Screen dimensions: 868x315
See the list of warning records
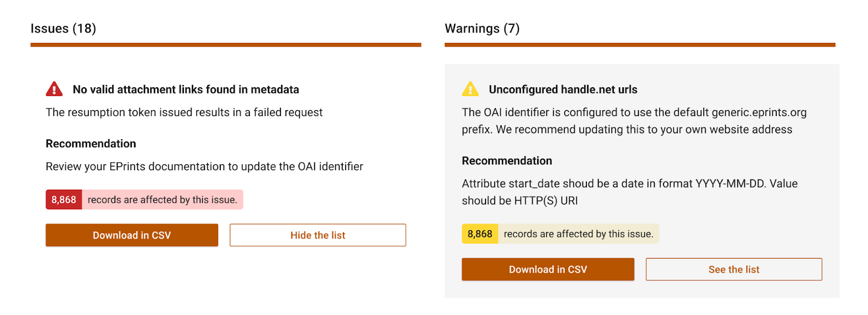(733, 269)
